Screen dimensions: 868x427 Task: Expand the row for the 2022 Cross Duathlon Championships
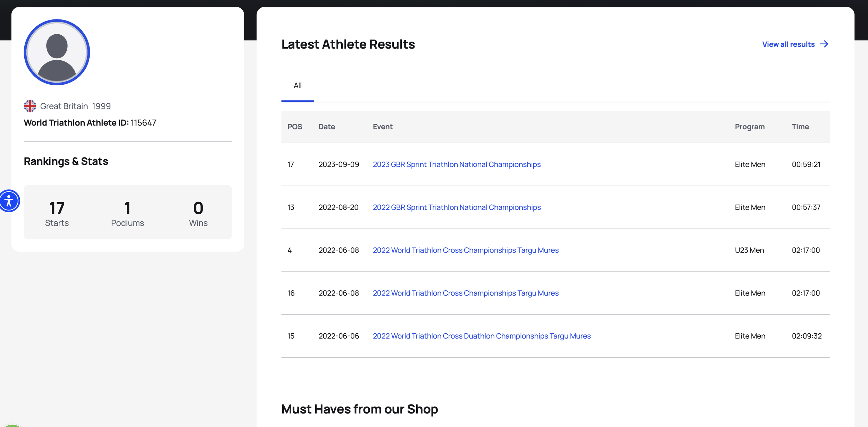point(481,336)
